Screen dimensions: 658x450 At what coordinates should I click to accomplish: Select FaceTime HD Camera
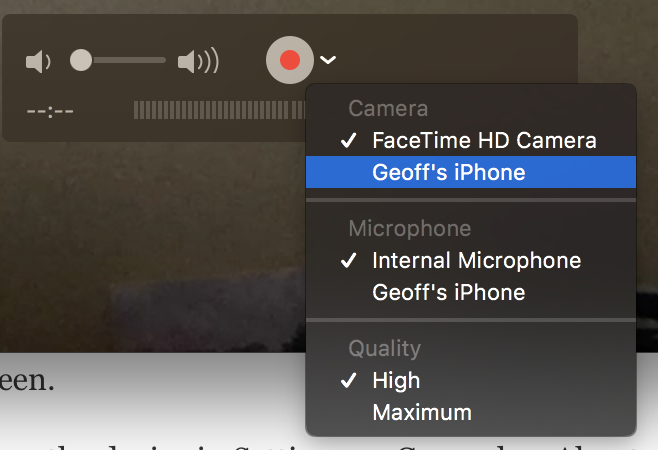click(x=471, y=140)
